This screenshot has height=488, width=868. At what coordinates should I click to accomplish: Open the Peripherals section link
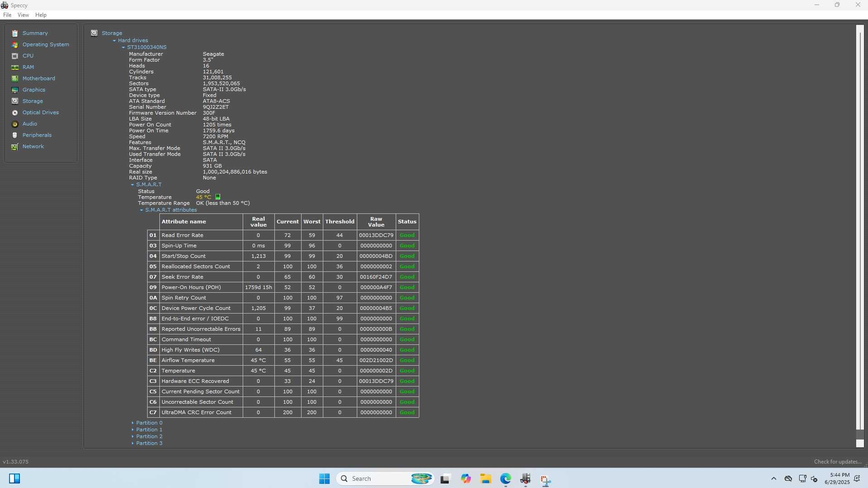[37, 135]
